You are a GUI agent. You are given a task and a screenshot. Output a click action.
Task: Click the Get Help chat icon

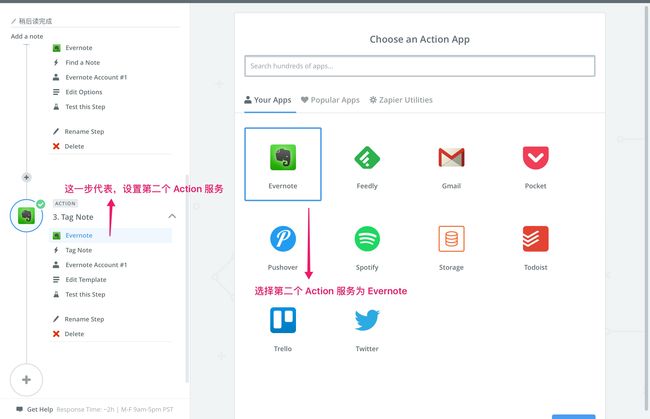19,409
